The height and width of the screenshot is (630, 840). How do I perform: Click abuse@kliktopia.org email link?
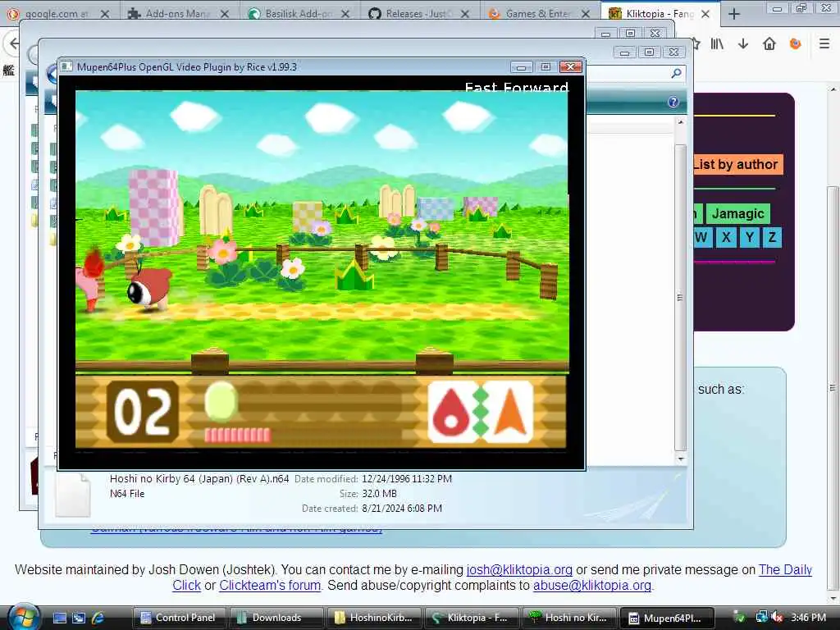click(592, 585)
